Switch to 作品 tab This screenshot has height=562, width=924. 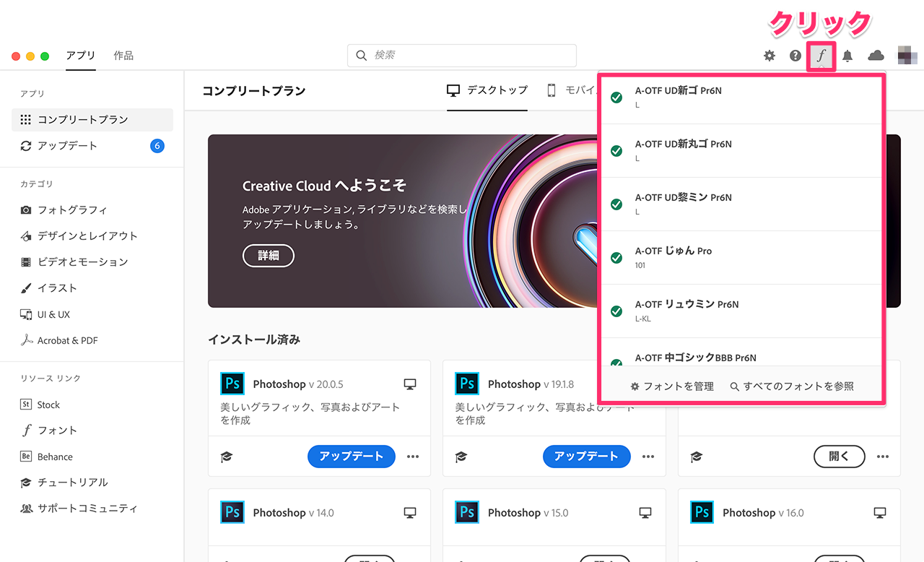tap(123, 56)
